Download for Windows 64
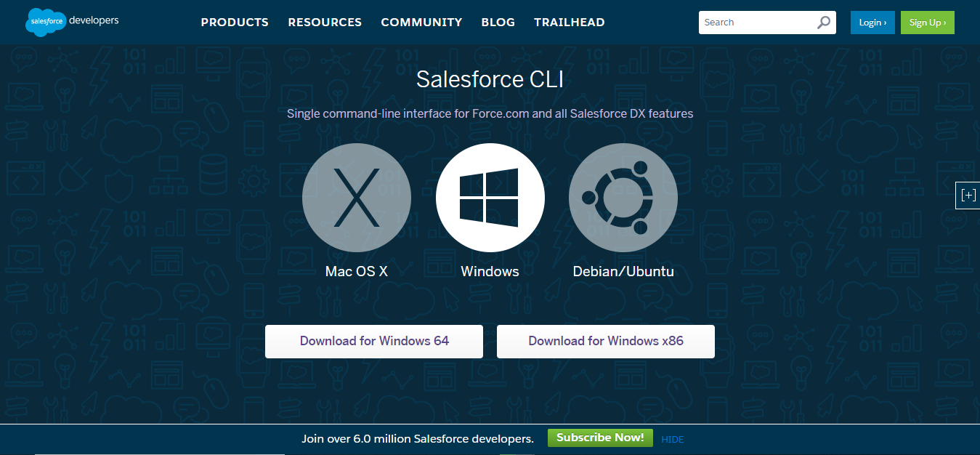 374,341
